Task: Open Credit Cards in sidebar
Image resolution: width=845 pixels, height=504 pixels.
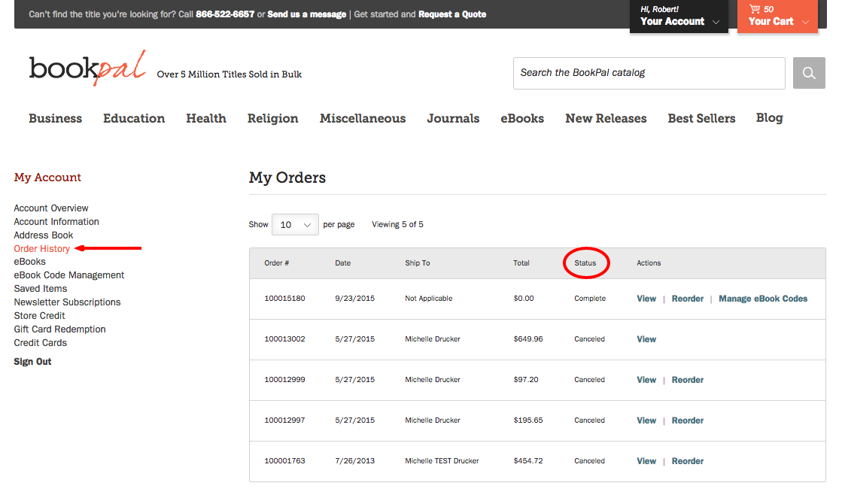Action: pos(41,342)
